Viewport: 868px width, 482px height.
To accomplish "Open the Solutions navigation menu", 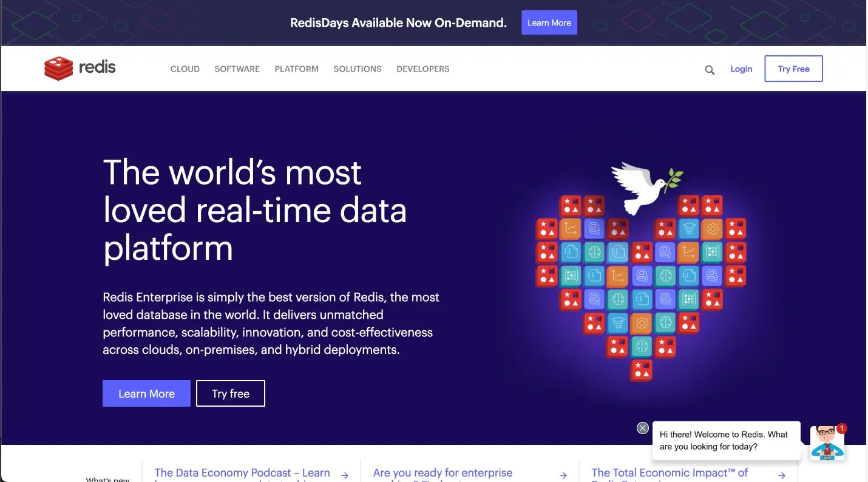I will point(358,69).
